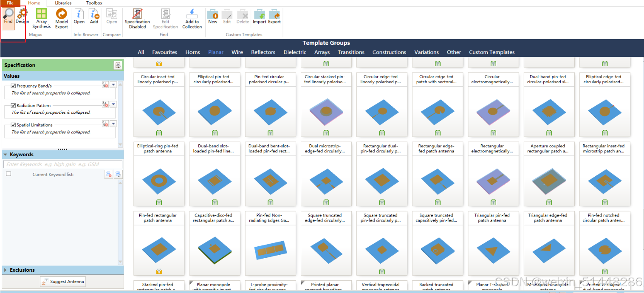Open the Array Synthesis tool
The width and height of the screenshot is (644, 293).
coord(42,19)
